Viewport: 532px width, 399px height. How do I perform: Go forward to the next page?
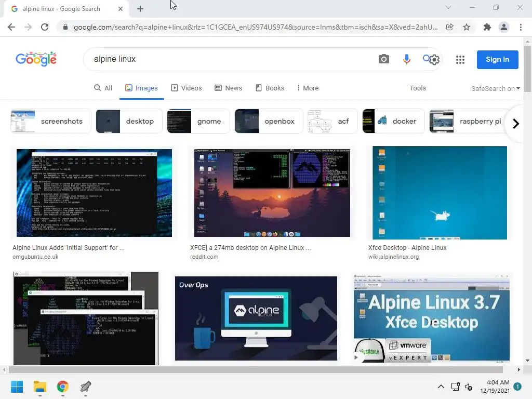28,27
